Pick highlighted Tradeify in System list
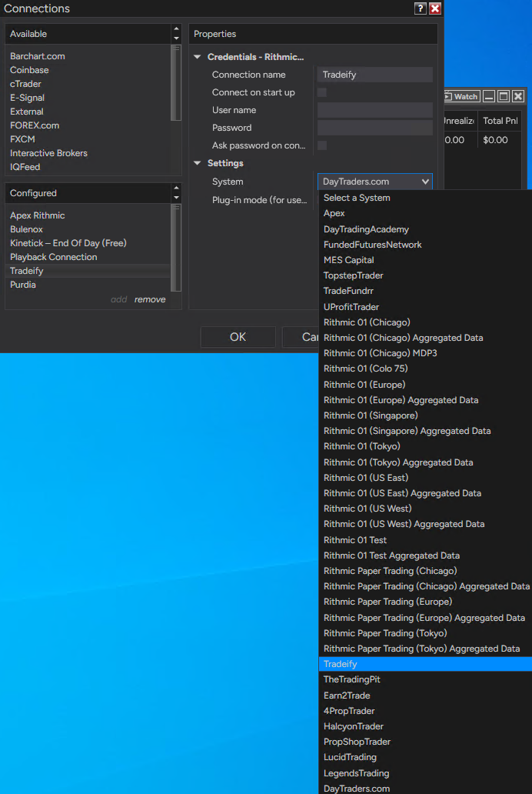Viewport: 532px width, 794px height. pyautogui.click(x=425, y=664)
